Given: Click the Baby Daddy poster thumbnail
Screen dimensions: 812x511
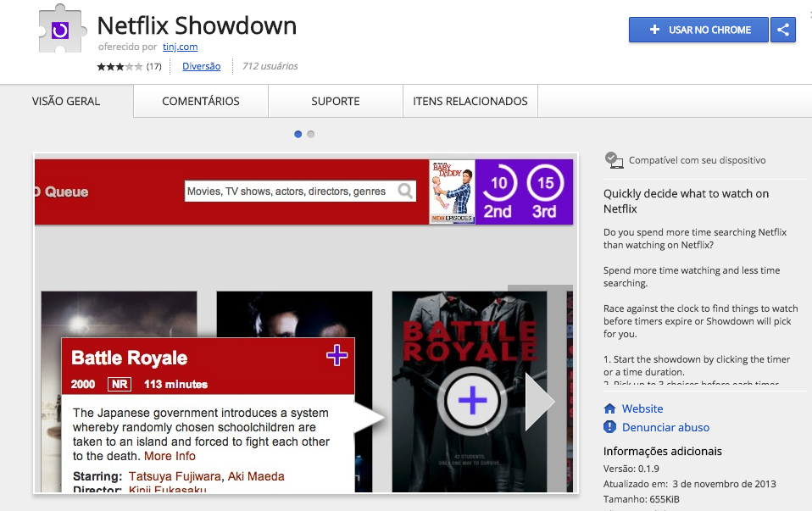Looking at the screenshot, I should click(452, 192).
